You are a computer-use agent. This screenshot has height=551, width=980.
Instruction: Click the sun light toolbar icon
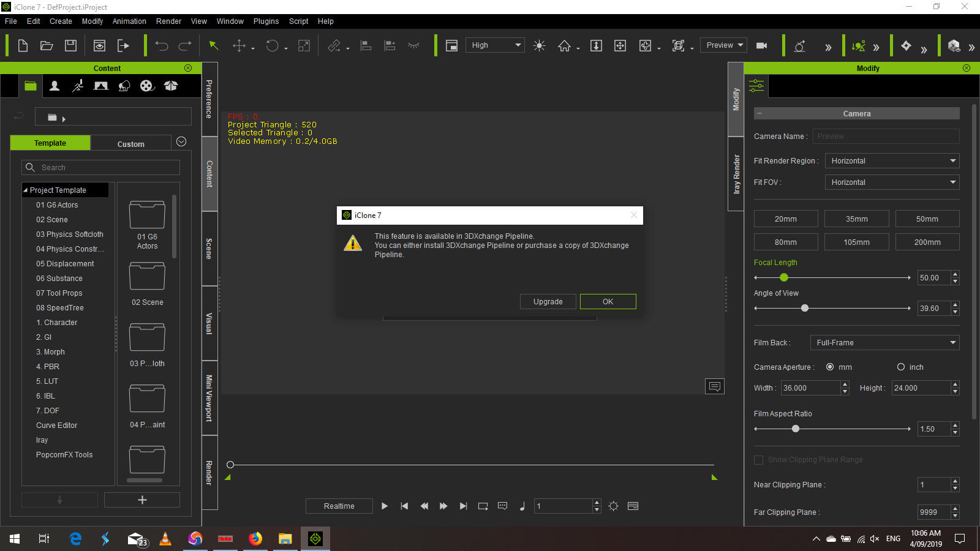click(539, 46)
